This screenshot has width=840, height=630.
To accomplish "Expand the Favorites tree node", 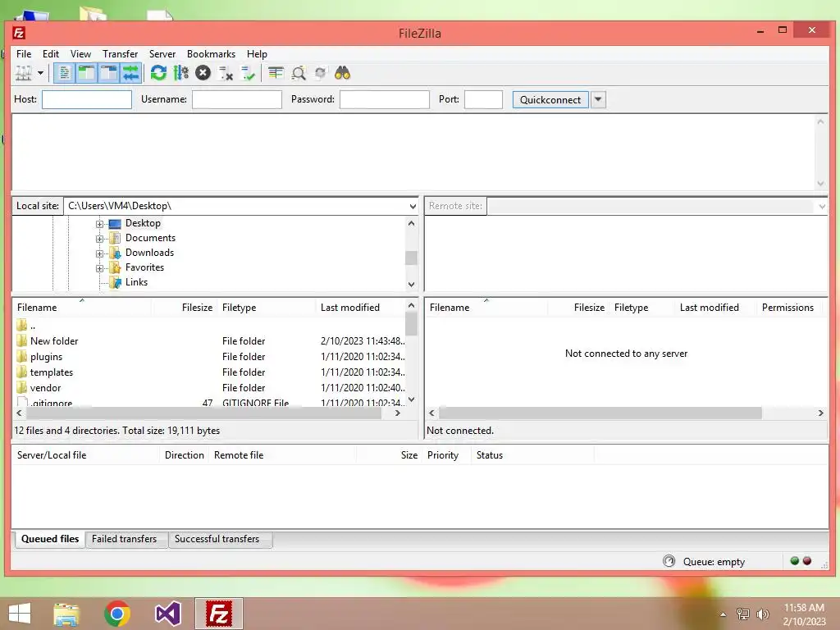I will 99,268.
